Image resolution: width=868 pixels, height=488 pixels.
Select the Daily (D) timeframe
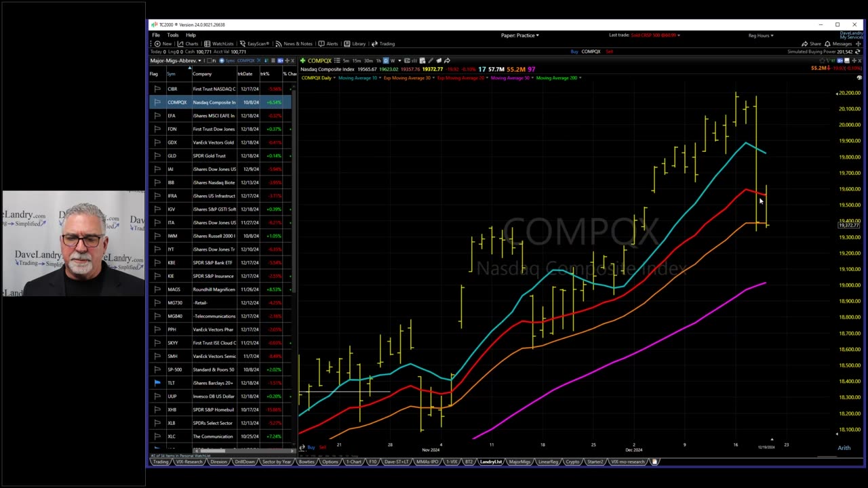(386, 61)
